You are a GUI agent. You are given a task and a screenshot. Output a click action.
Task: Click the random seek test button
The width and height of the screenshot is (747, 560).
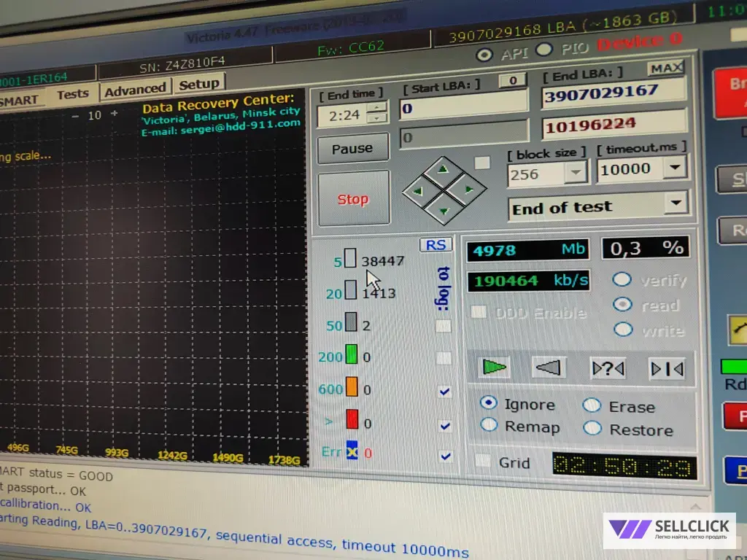tap(608, 368)
